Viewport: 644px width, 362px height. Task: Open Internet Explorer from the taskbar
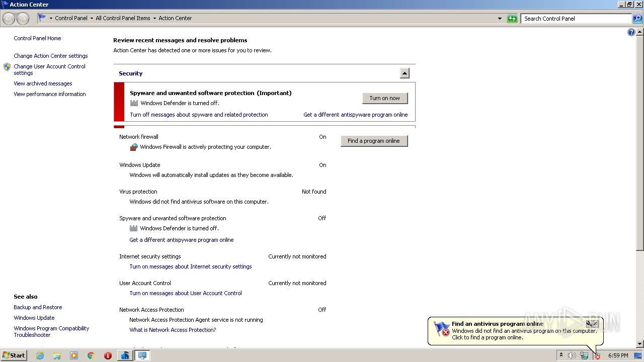pos(40,355)
